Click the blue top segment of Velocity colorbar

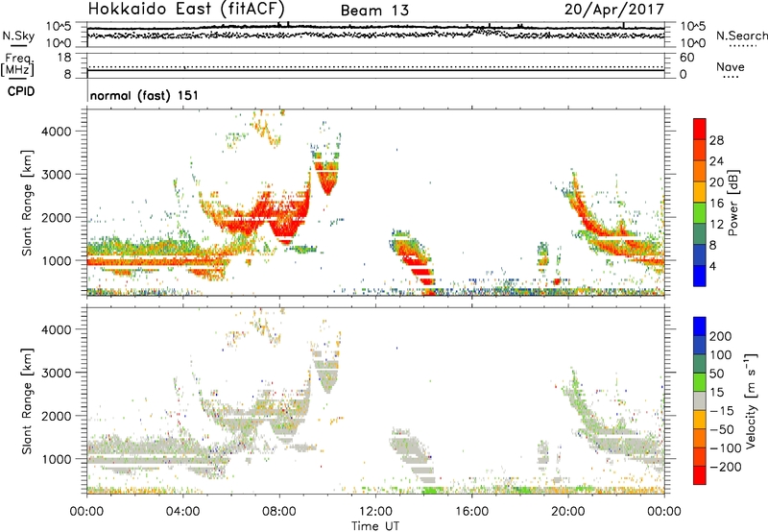click(700, 326)
